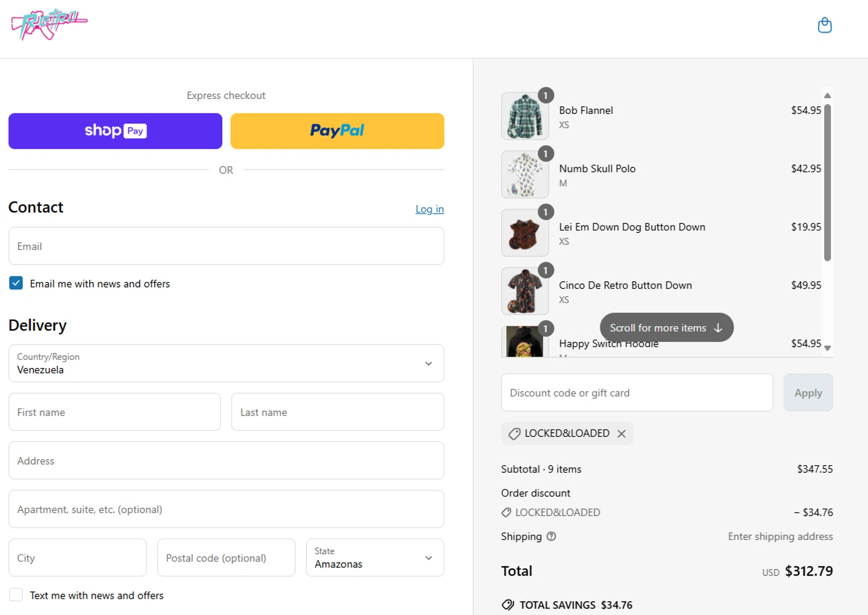Click the Delivery section heading

(38, 325)
